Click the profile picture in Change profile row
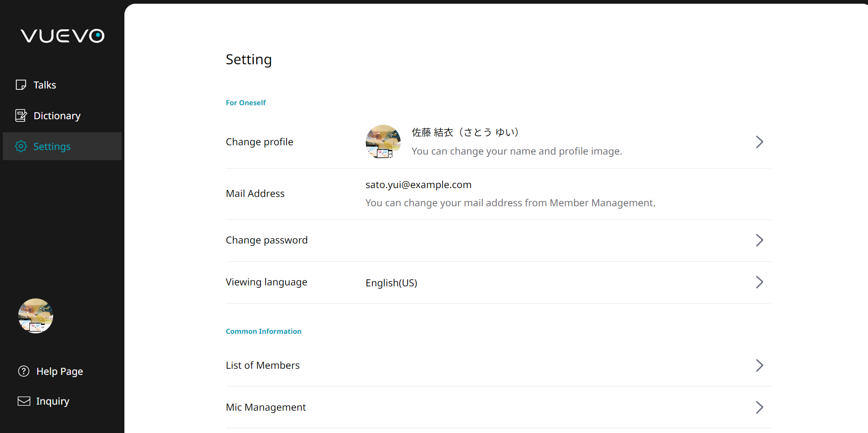 pos(383,142)
